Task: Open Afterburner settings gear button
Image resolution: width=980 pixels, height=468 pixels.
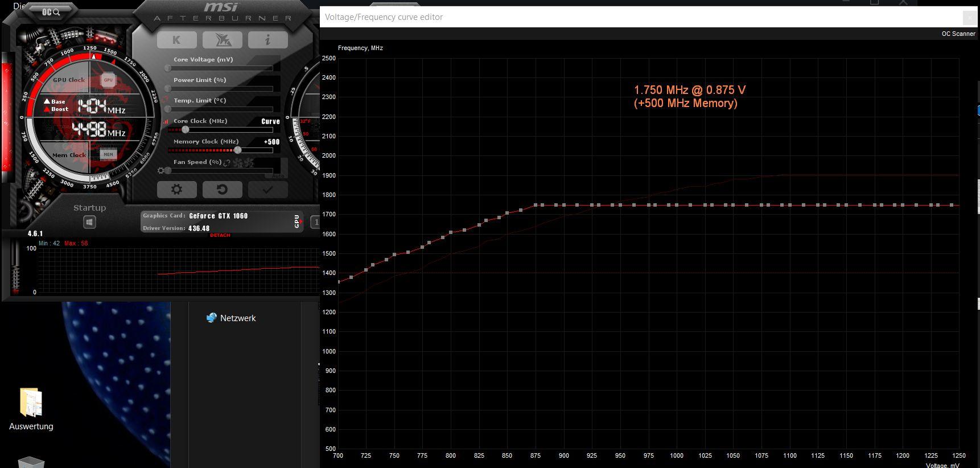Action: click(x=176, y=190)
